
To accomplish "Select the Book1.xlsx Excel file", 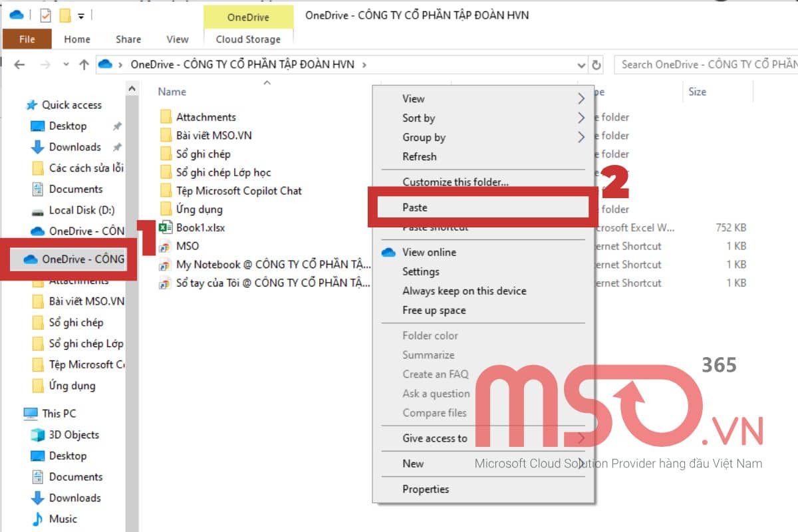I will (200, 227).
